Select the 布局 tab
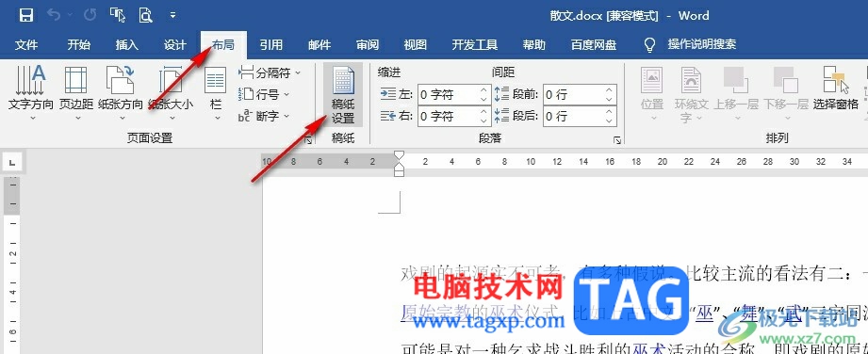Screen dimensions: 868x354 (x=223, y=45)
